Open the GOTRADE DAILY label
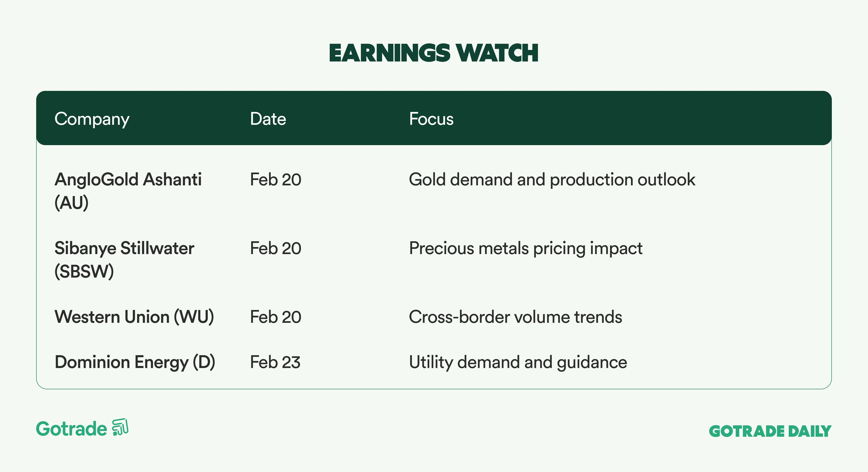 (770, 431)
